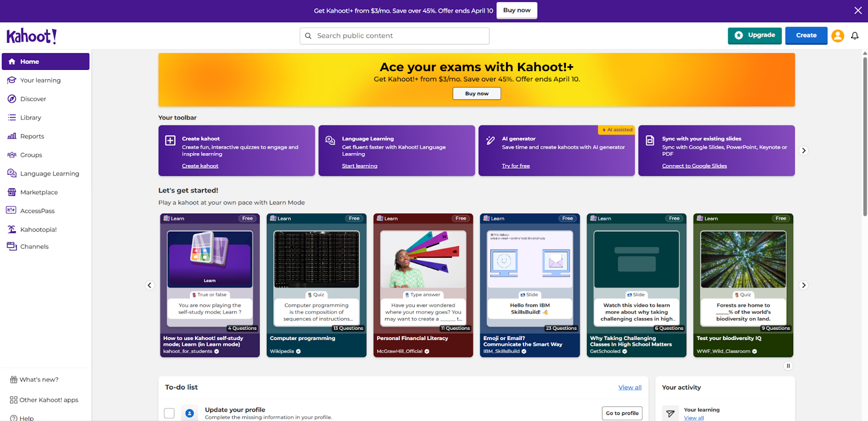This screenshot has height=421, width=868.
Task: Check the Update your profile checkbox
Action: point(169,413)
